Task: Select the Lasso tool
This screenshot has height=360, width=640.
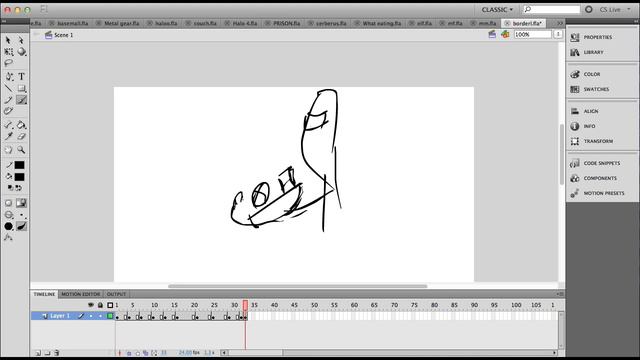Action: pos(8,63)
